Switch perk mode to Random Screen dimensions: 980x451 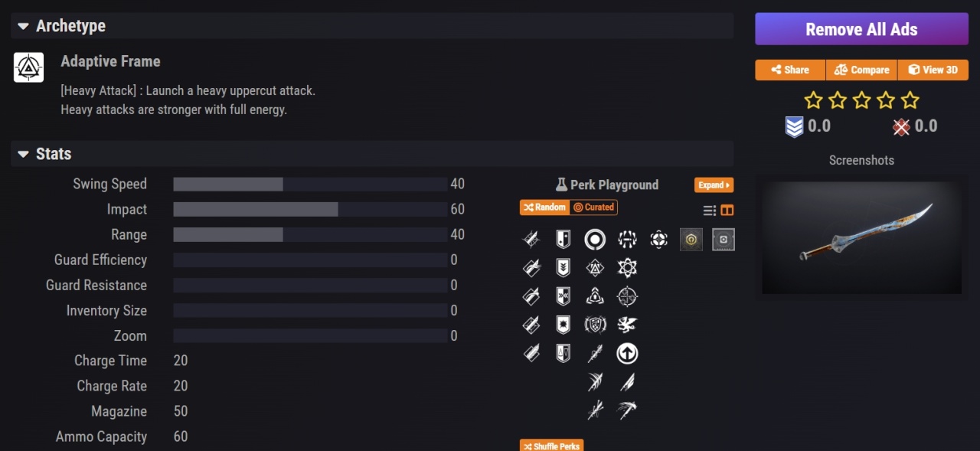(x=544, y=208)
